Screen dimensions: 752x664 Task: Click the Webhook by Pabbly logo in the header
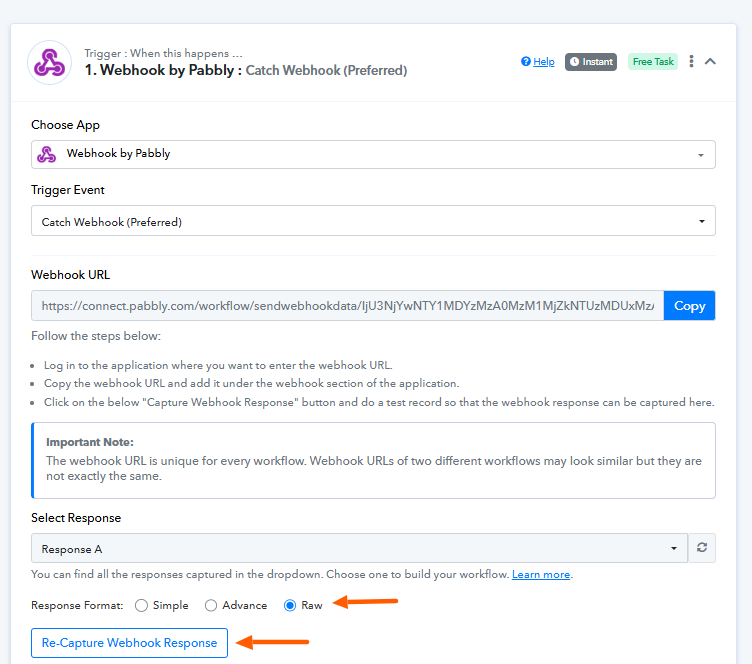tap(49, 63)
